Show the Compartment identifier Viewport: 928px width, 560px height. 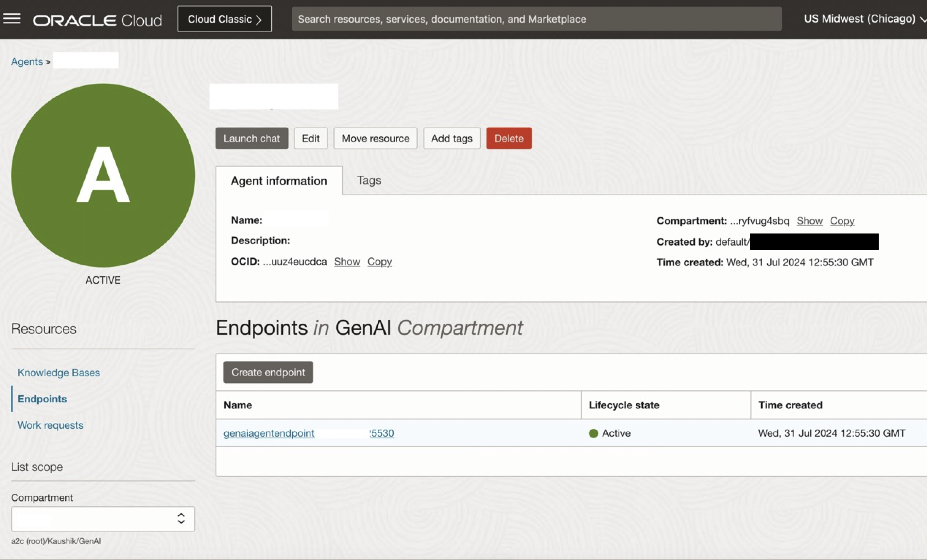tap(809, 221)
